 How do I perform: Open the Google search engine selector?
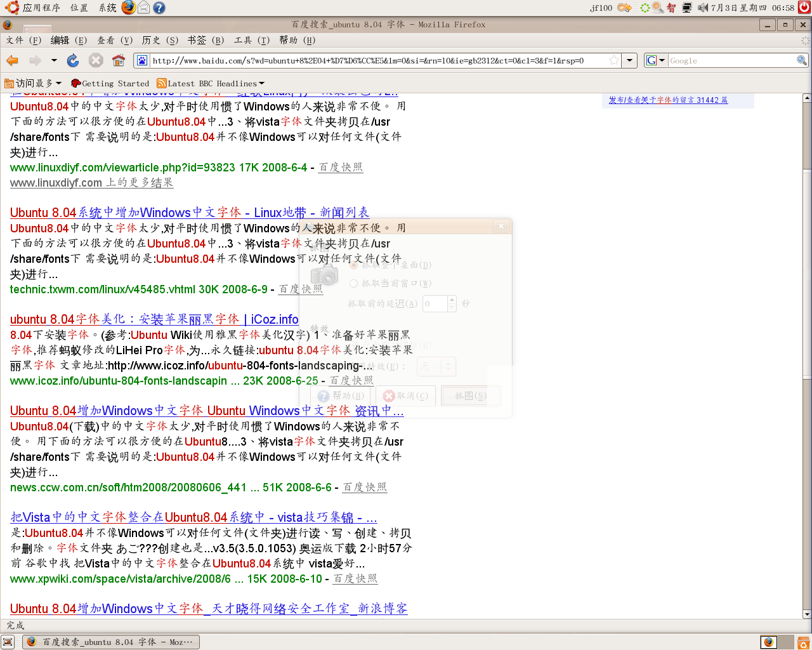(655, 60)
